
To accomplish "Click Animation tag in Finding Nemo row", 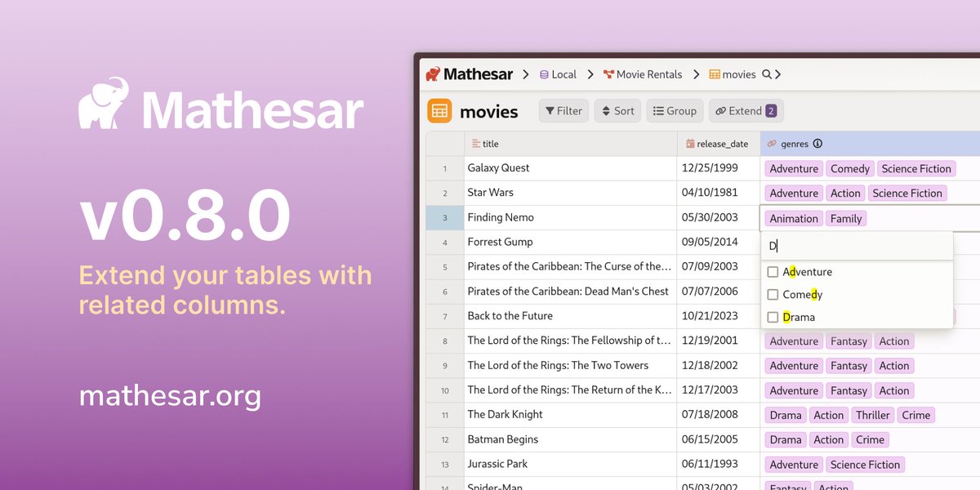I will 794,219.
